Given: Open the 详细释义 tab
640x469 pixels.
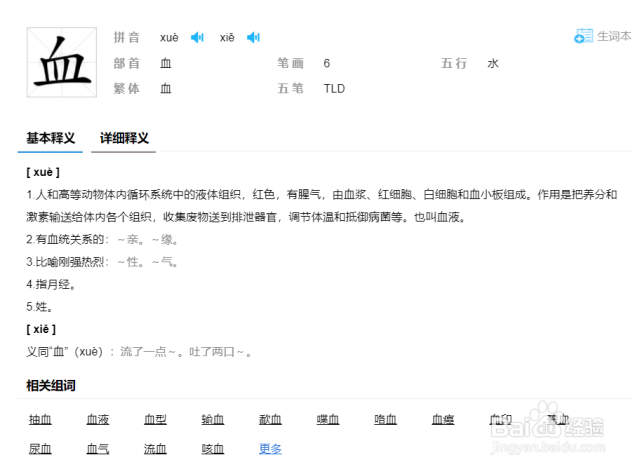Looking at the screenshot, I should pyautogui.click(x=125, y=138).
